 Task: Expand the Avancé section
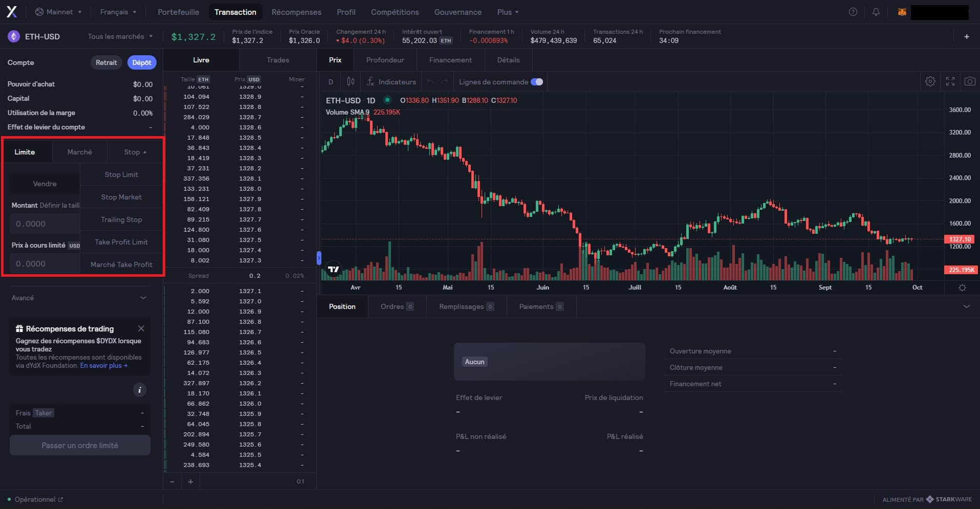79,298
